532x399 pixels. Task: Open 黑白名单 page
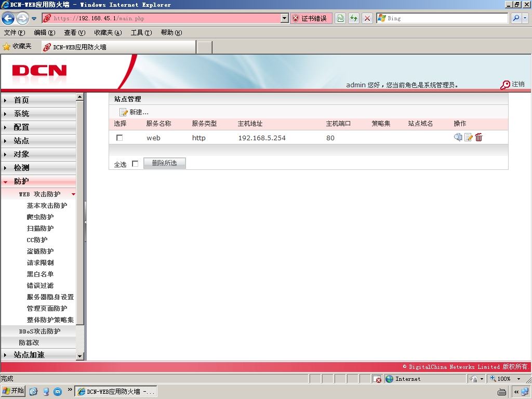40,274
